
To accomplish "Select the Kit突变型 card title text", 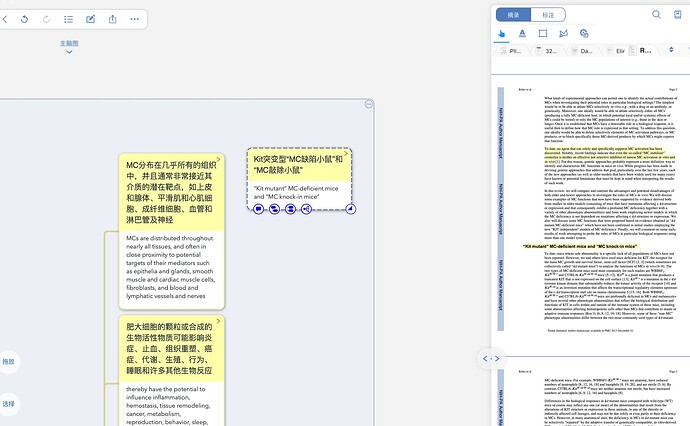I will [x=298, y=165].
